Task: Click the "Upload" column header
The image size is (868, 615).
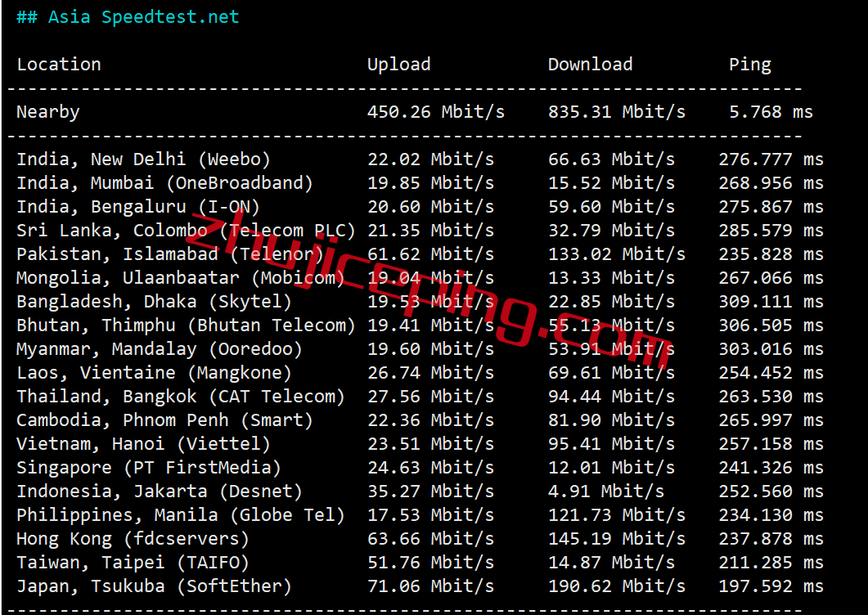Action: (x=399, y=65)
